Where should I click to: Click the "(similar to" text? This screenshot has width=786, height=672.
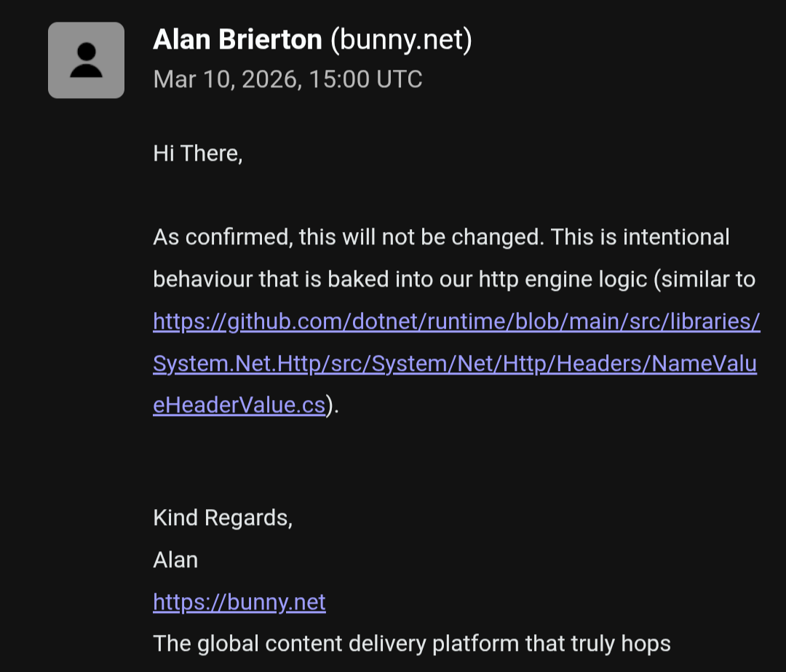tap(705, 279)
